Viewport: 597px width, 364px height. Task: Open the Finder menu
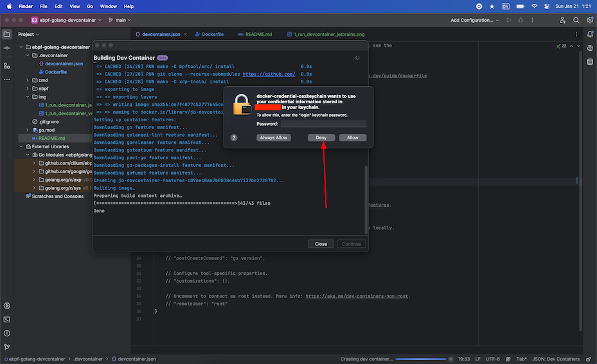click(26, 6)
